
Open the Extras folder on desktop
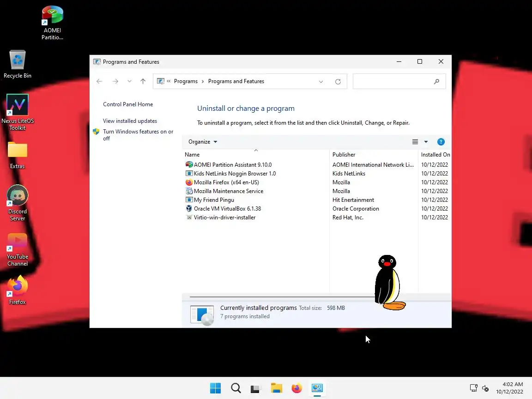tap(17, 155)
